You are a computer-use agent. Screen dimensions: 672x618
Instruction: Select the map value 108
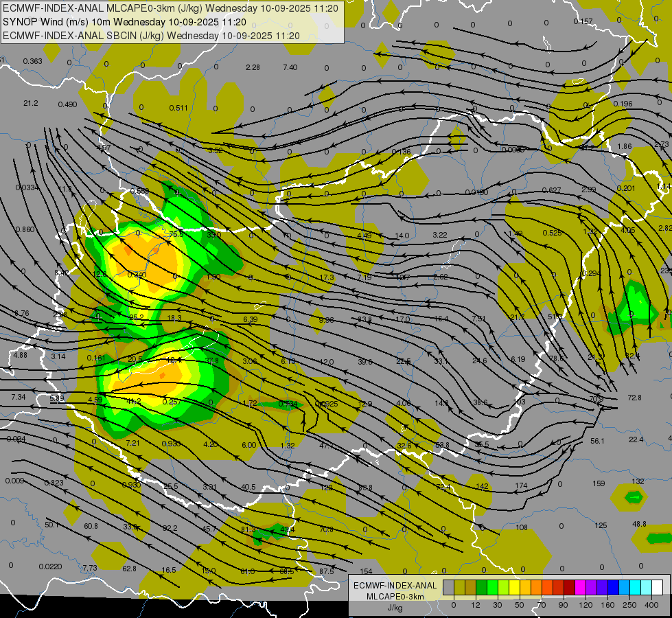coord(522,527)
